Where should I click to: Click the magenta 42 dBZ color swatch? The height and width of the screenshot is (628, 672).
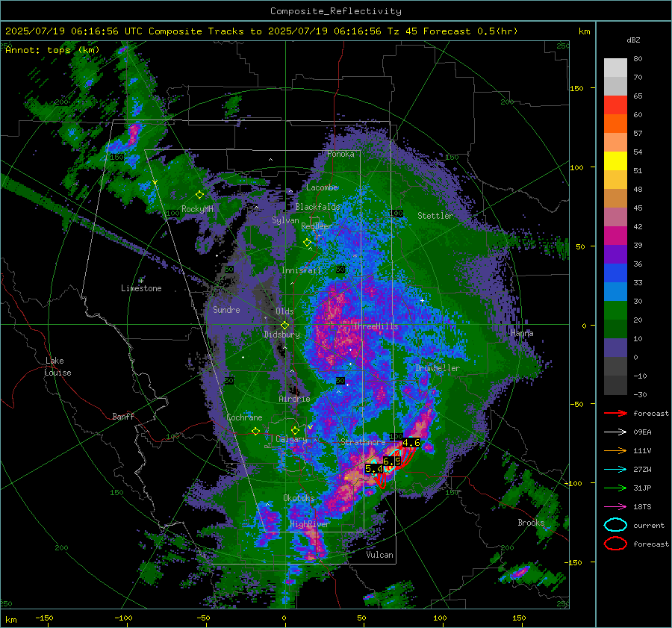(x=615, y=236)
